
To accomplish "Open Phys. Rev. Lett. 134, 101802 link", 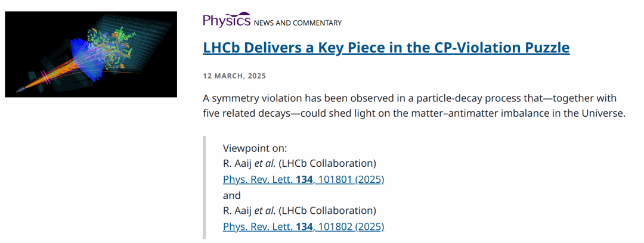I will (303, 226).
